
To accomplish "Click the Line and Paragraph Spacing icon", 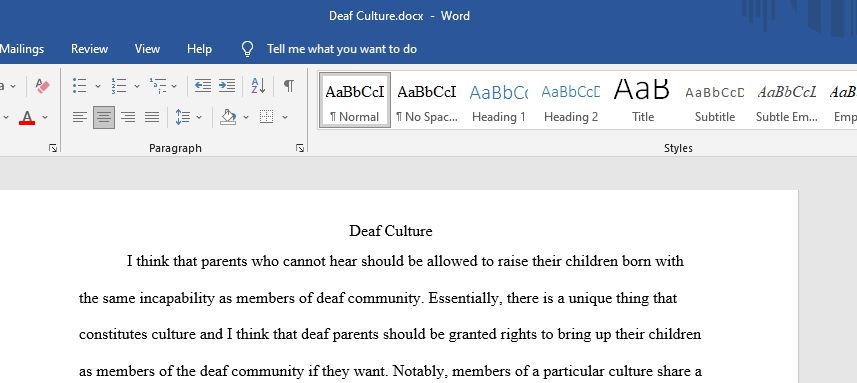I will (x=182, y=117).
